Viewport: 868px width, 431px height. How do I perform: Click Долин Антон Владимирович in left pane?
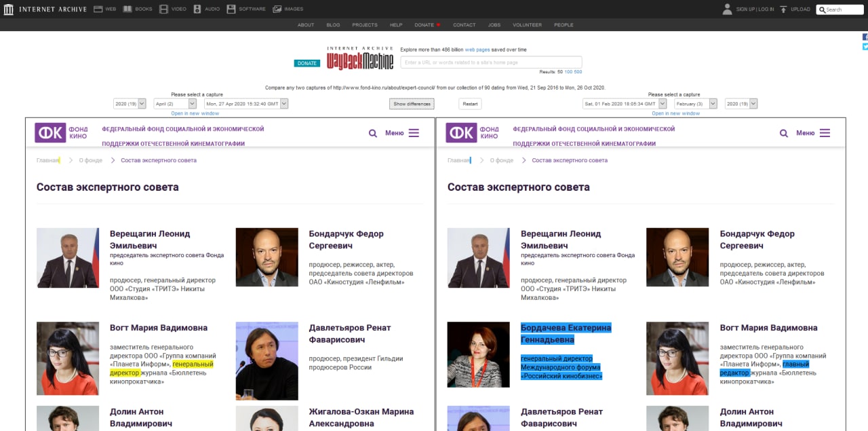click(141, 417)
